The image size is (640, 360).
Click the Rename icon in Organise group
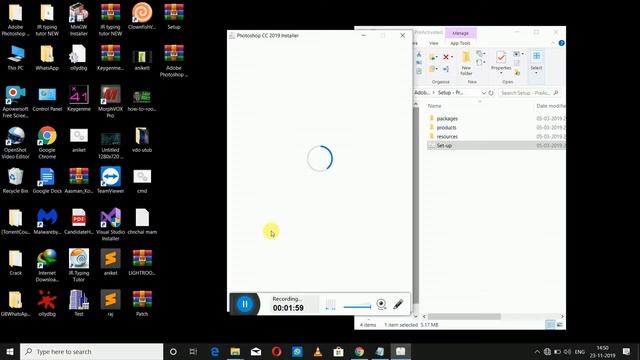[x=446, y=69]
